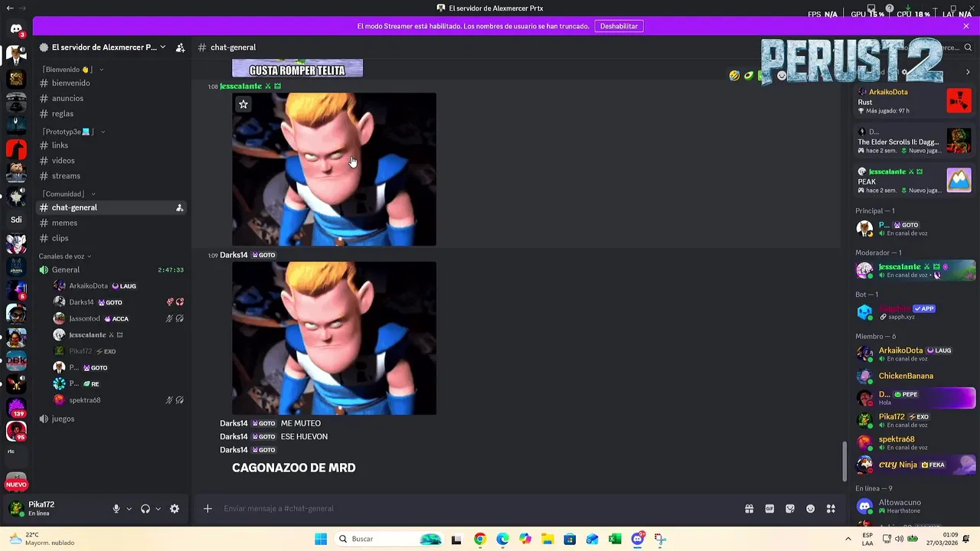Click the plus attach button in message bar
Screen dimensions: 980x551
(207, 509)
